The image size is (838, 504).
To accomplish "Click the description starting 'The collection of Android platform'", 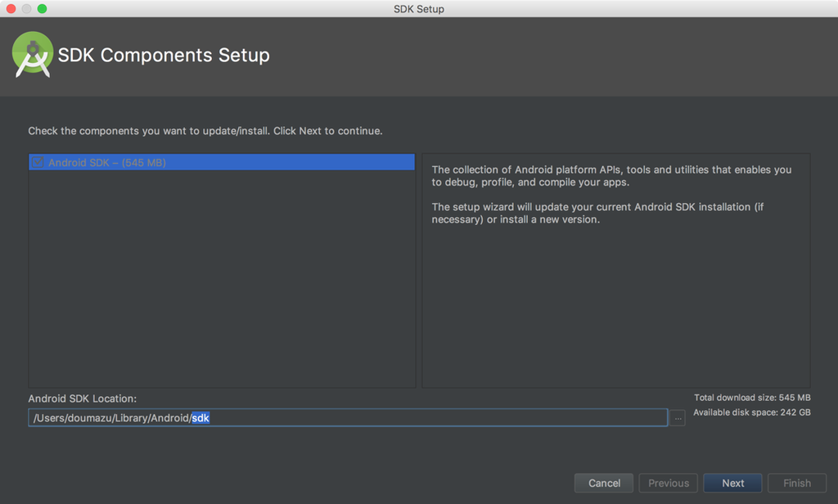I will coord(611,176).
